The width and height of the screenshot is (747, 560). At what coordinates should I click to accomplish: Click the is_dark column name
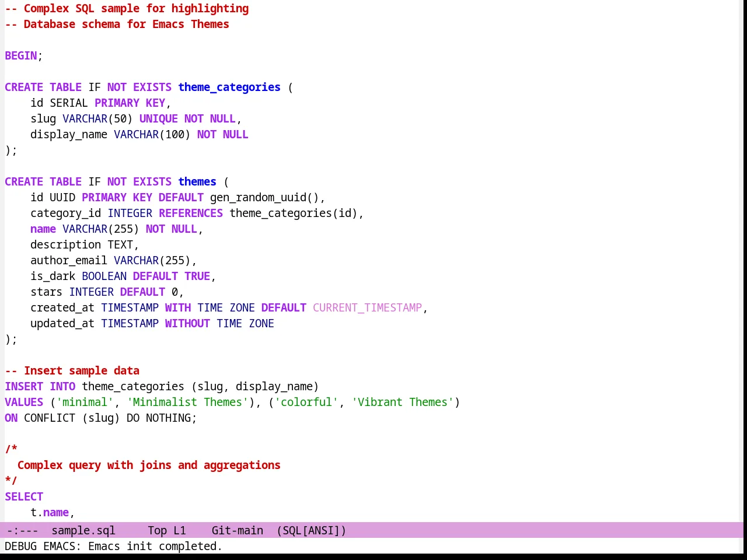(x=53, y=276)
